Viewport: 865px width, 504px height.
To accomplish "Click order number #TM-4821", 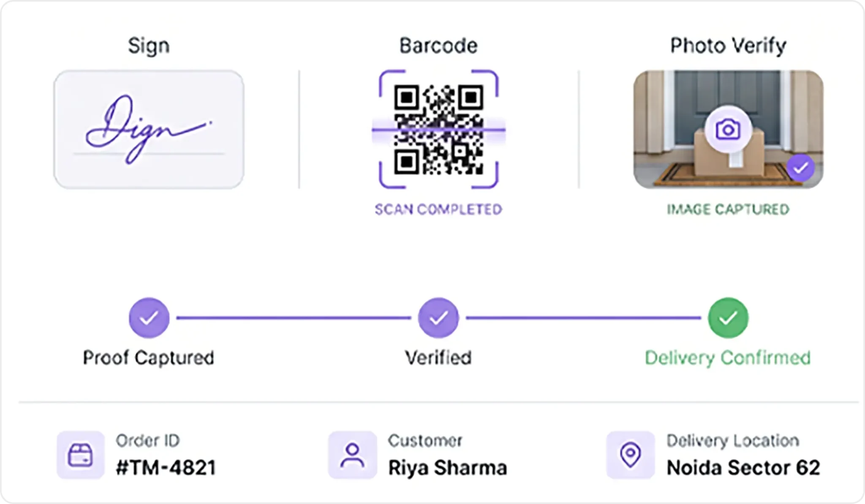I will click(x=166, y=468).
